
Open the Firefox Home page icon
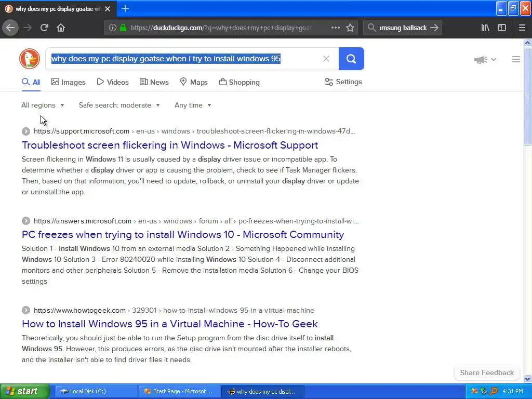click(x=61, y=28)
